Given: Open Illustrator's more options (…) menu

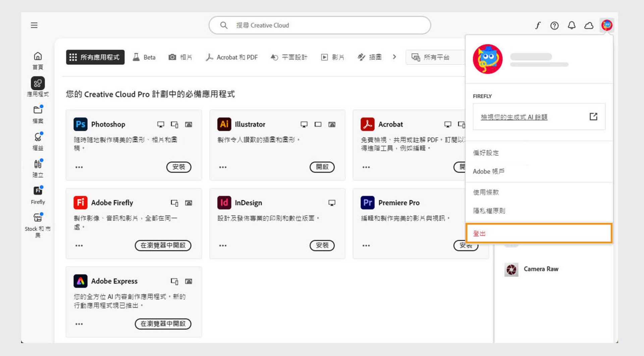Looking at the screenshot, I should click(223, 167).
